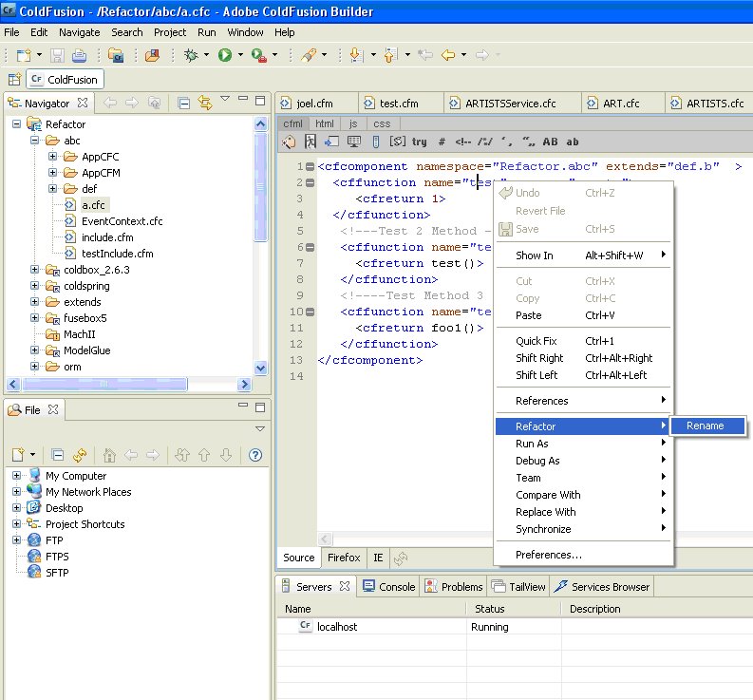This screenshot has height=700, width=753.
Task: Click the /* */ block comment icon
Action: coord(484,142)
